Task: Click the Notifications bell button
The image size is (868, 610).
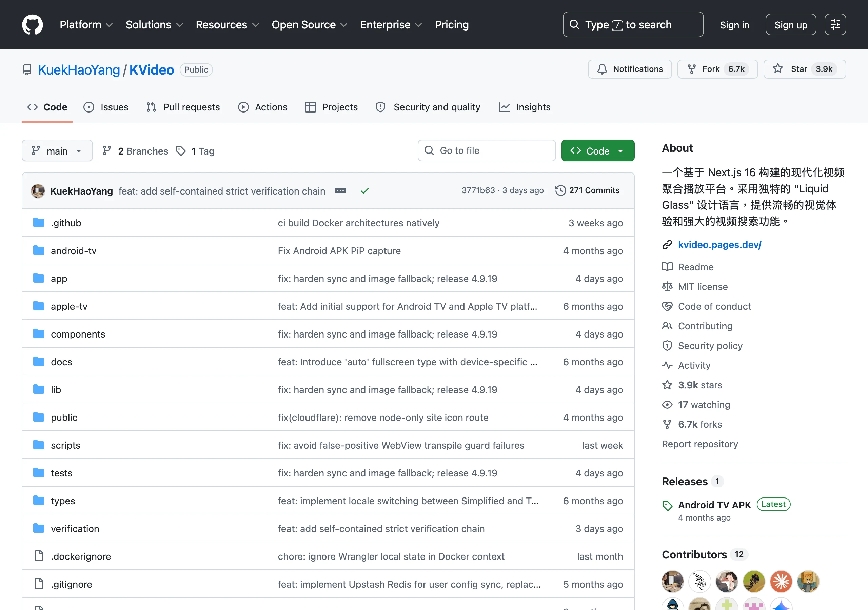Action: tap(629, 69)
